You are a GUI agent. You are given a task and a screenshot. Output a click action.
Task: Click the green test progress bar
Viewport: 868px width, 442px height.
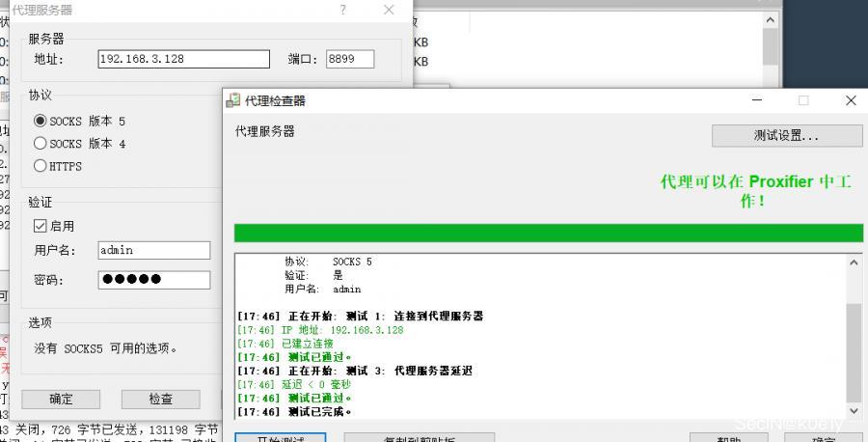tap(548, 233)
